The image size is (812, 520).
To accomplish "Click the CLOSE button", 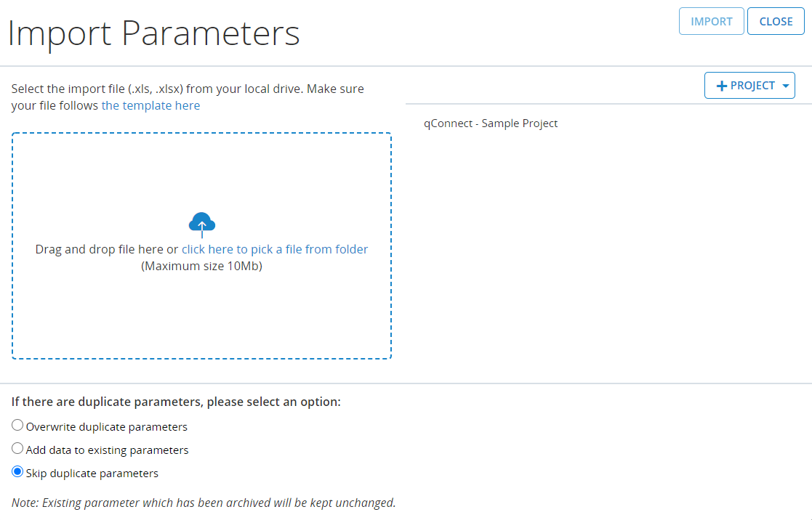I will click(775, 21).
